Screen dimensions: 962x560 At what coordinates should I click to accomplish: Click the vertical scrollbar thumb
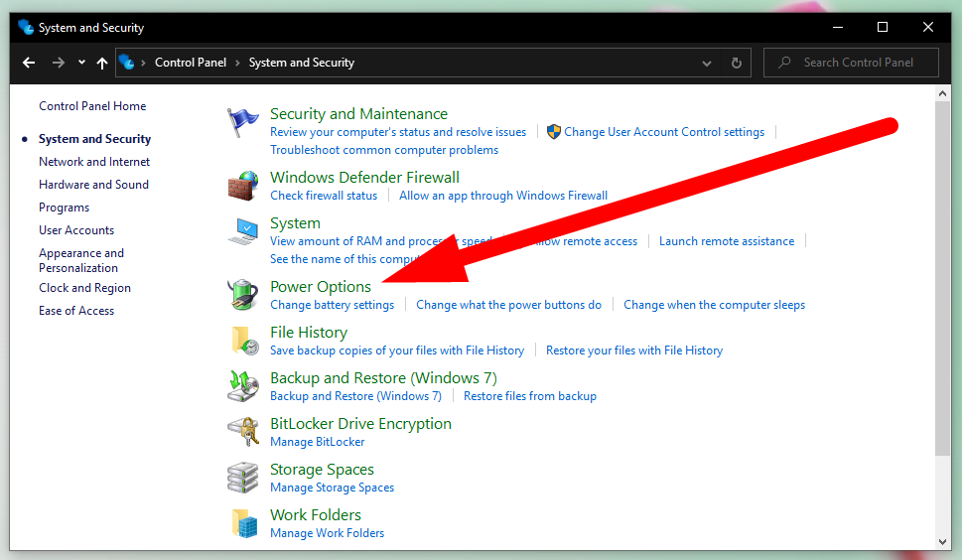943,278
